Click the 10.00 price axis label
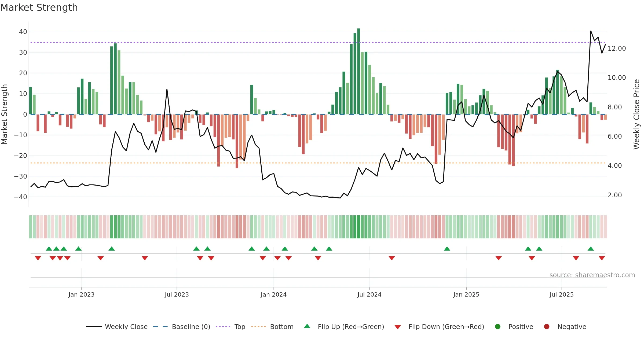Image resolution: width=644 pixels, height=362 pixels. [617, 77]
